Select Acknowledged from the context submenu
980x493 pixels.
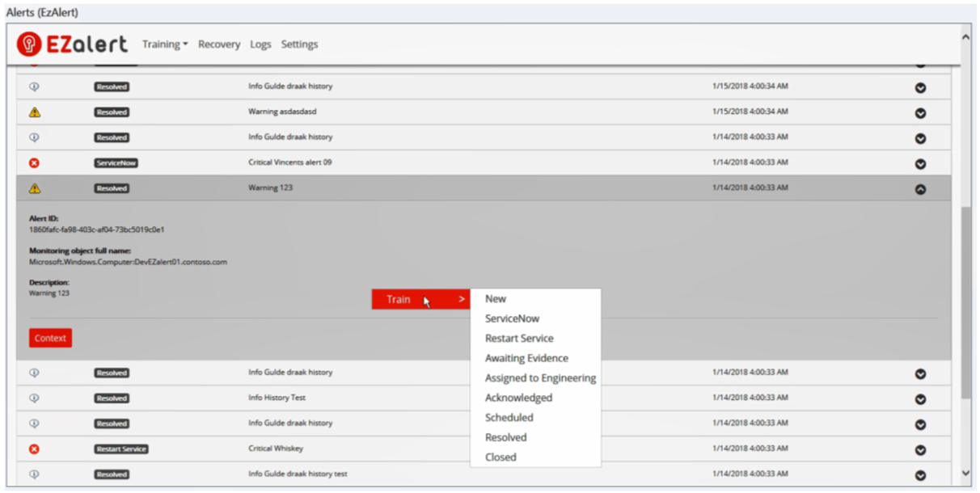pos(518,398)
